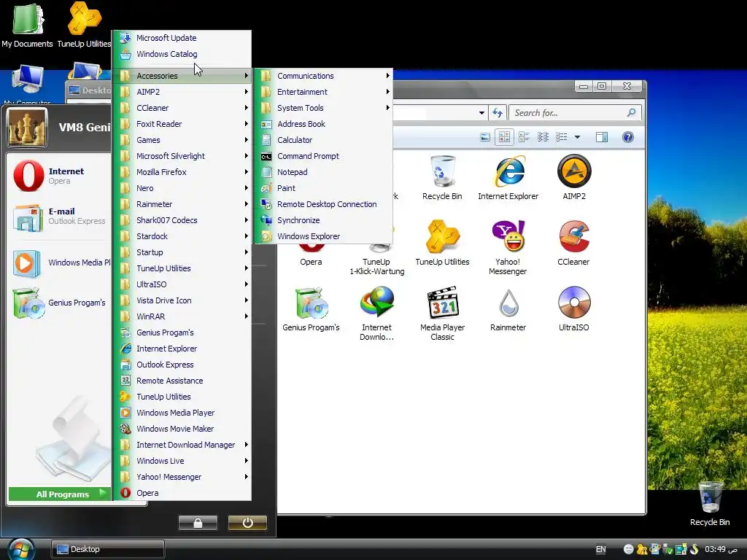Open the address bar dropdown arrow
Image resolution: width=747 pixels, height=560 pixels.
pyautogui.click(x=481, y=113)
